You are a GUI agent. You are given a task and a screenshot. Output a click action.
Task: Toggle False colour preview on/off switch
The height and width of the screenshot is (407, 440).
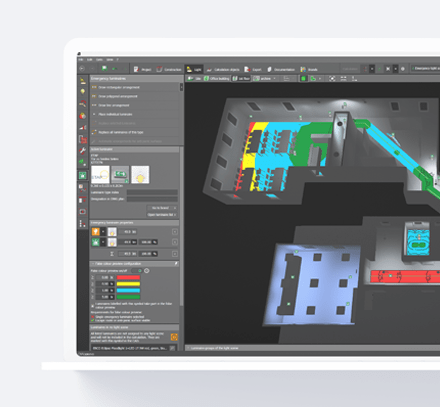pos(137,271)
